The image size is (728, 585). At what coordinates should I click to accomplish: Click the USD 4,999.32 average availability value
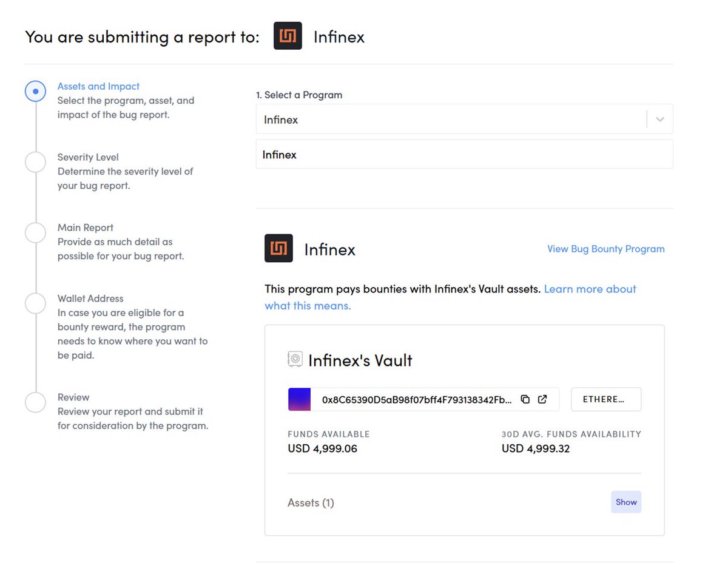coord(536,449)
